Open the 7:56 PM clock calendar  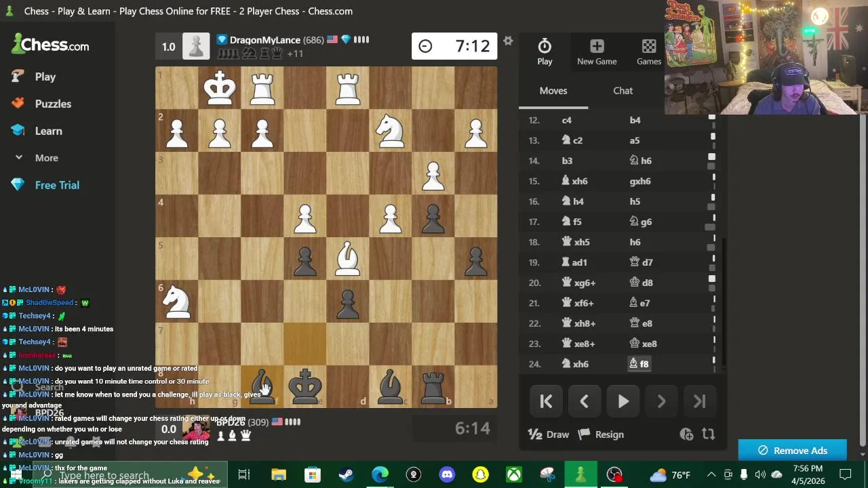tap(807, 474)
